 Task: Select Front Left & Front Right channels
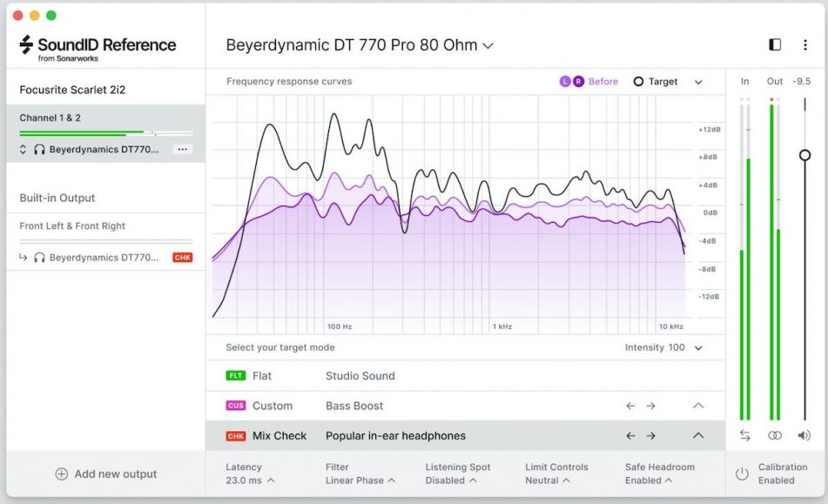tap(72, 225)
